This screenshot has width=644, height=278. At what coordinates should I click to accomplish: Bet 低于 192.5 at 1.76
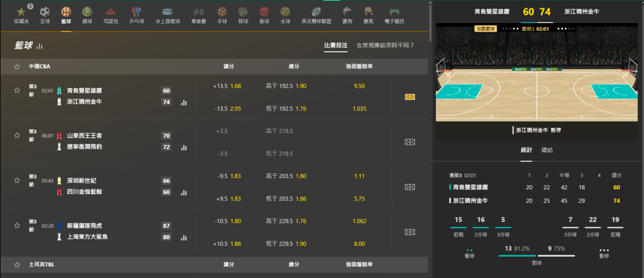click(x=286, y=109)
